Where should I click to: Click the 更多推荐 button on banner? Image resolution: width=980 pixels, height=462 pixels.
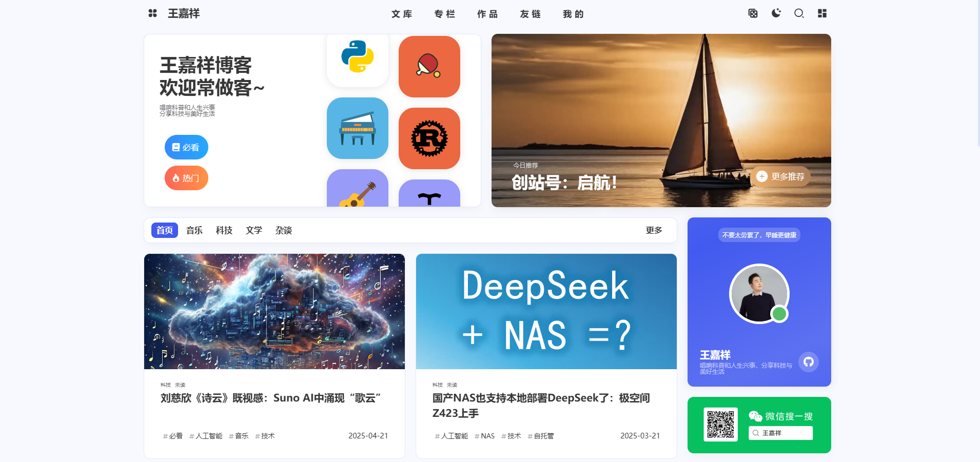coord(780,176)
